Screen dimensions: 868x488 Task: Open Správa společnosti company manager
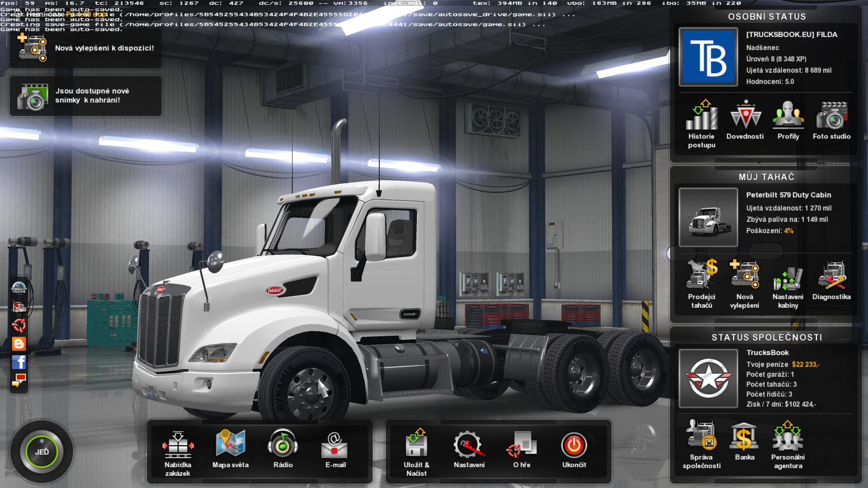tap(702, 445)
